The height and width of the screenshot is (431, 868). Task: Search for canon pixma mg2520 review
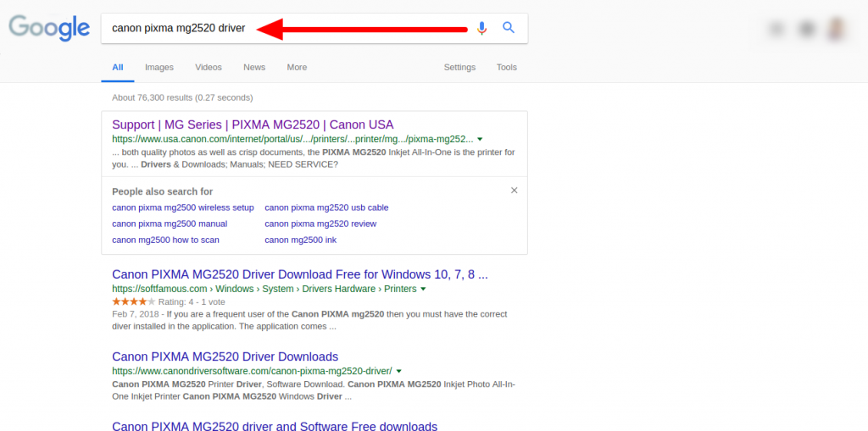tap(320, 224)
